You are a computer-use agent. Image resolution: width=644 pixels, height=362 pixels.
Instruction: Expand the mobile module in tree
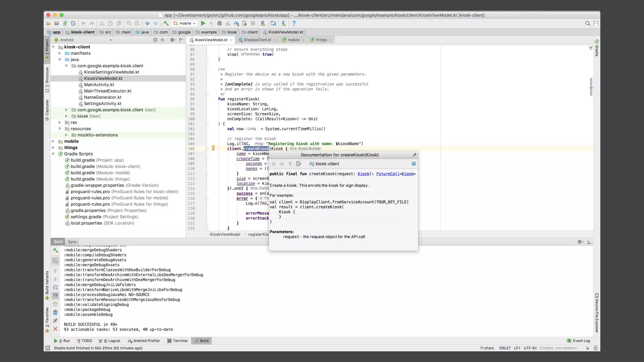tap(53, 141)
